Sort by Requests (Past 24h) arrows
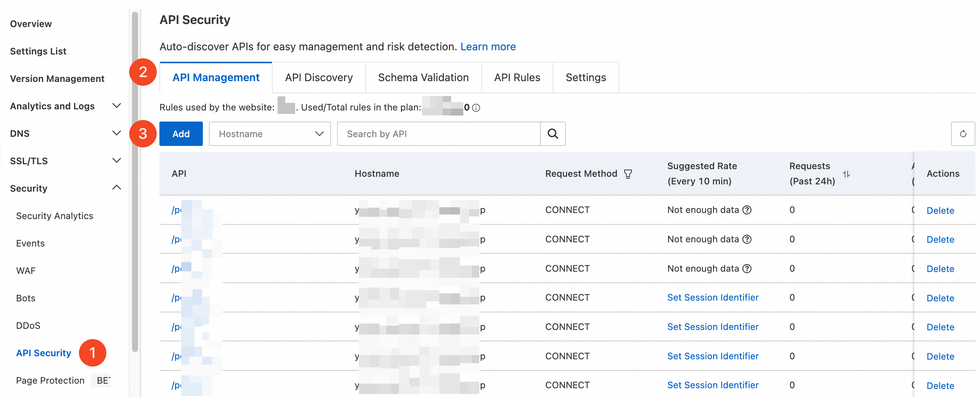The width and height of the screenshot is (980, 397). [846, 174]
